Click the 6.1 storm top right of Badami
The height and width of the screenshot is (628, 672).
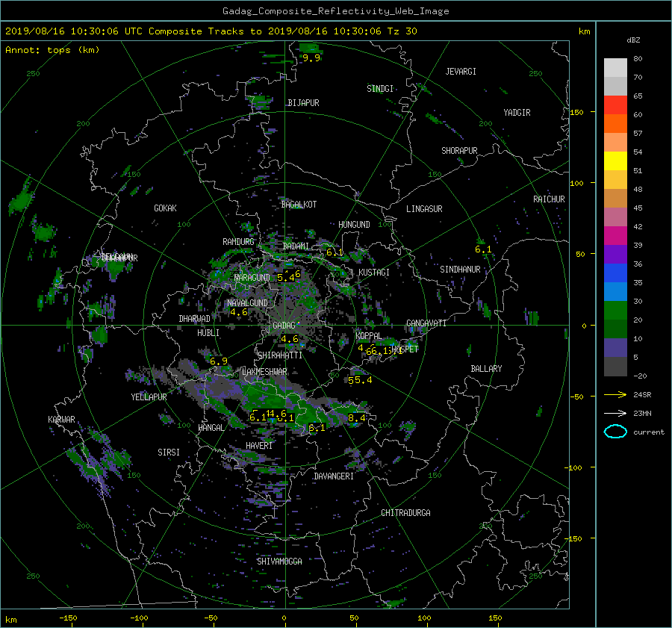335,252
